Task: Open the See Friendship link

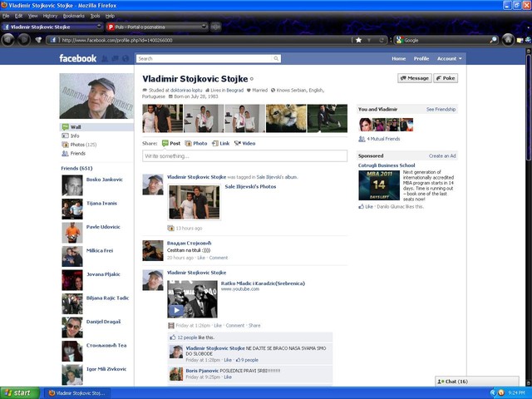Action: (x=441, y=109)
